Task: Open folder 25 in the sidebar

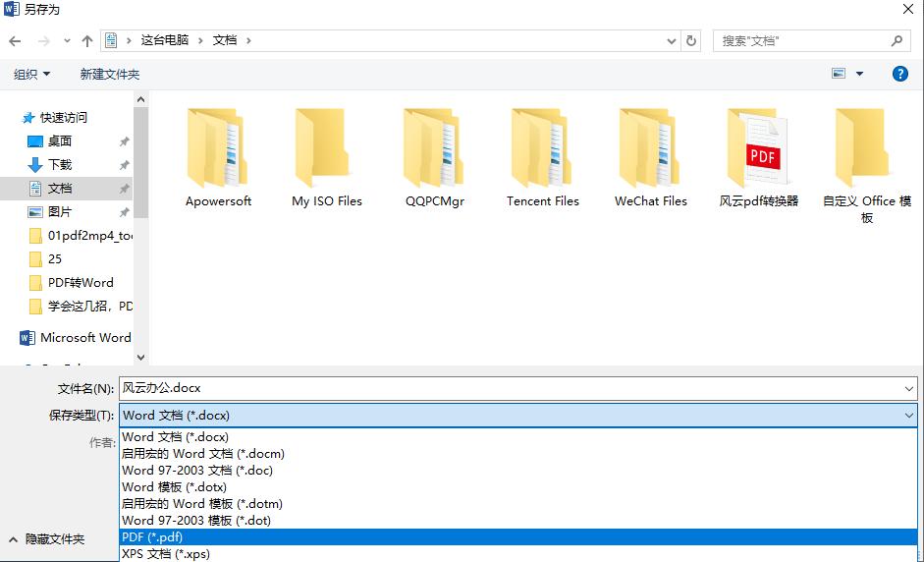Action: point(54,258)
